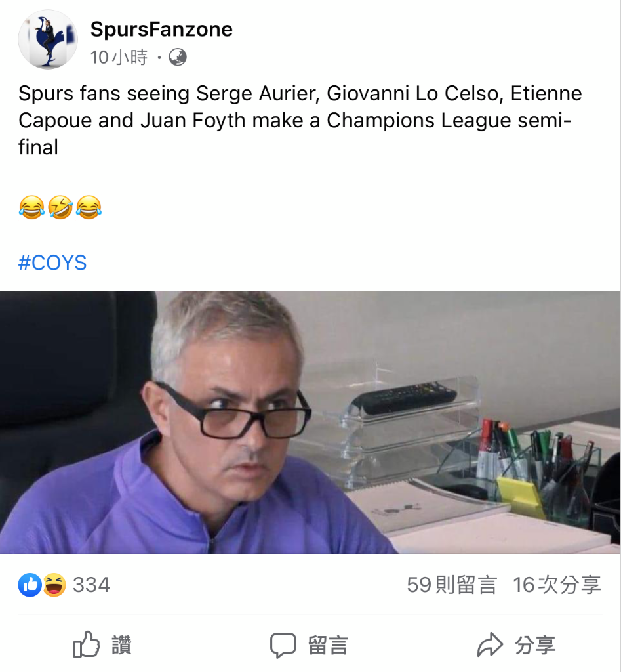
Task: Click the laughing Haha reaction icon
Action: pos(54,585)
